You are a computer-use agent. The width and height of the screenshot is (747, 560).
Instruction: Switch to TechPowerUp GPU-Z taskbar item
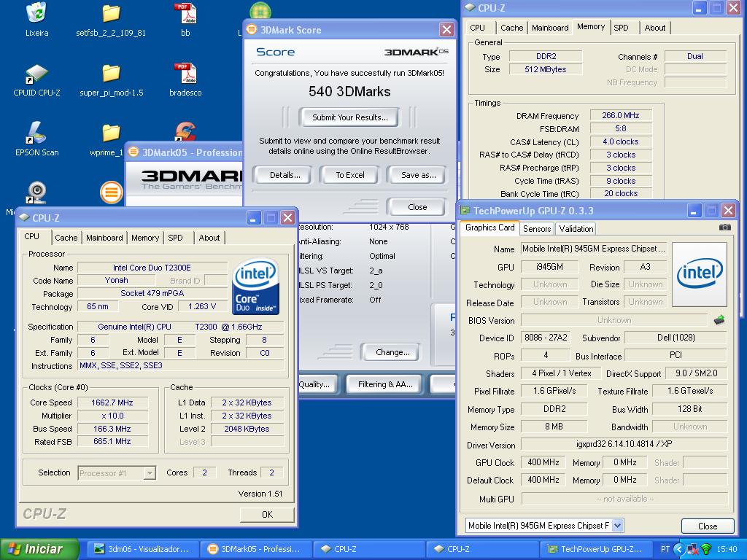[x=595, y=549]
